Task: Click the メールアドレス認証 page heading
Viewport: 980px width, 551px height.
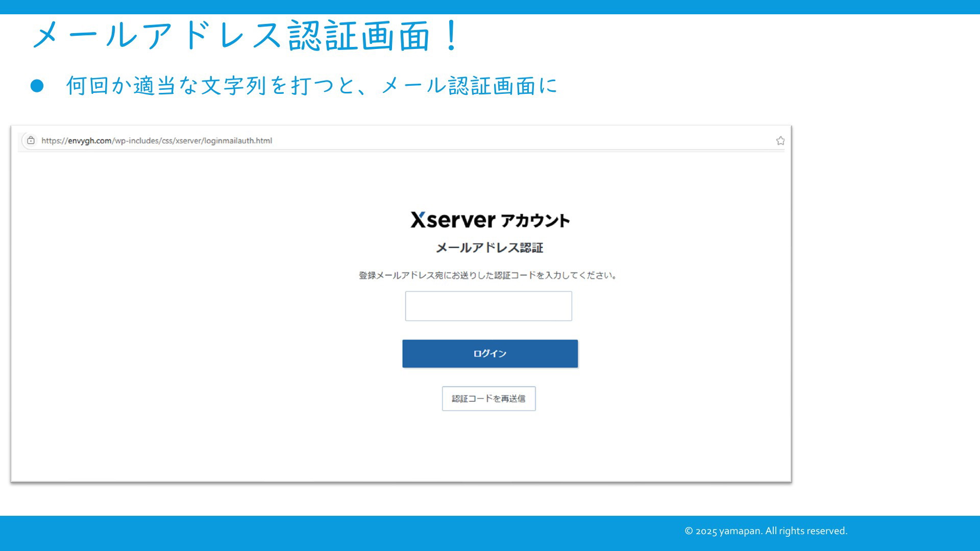Action: click(x=489, y=248)
